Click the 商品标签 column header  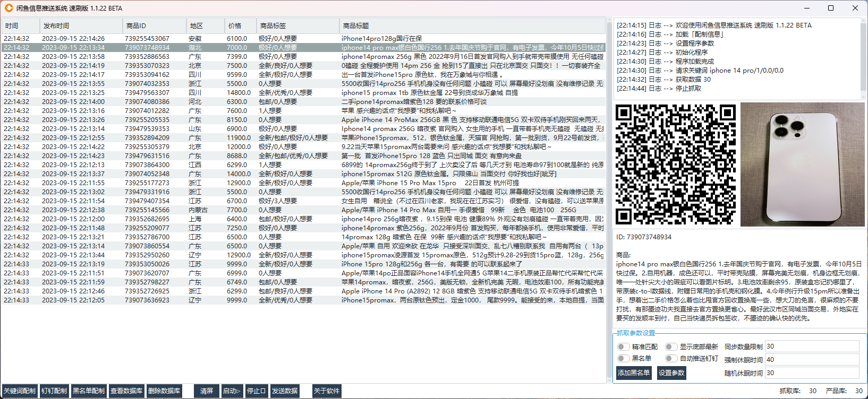click(x=298, y=25)
